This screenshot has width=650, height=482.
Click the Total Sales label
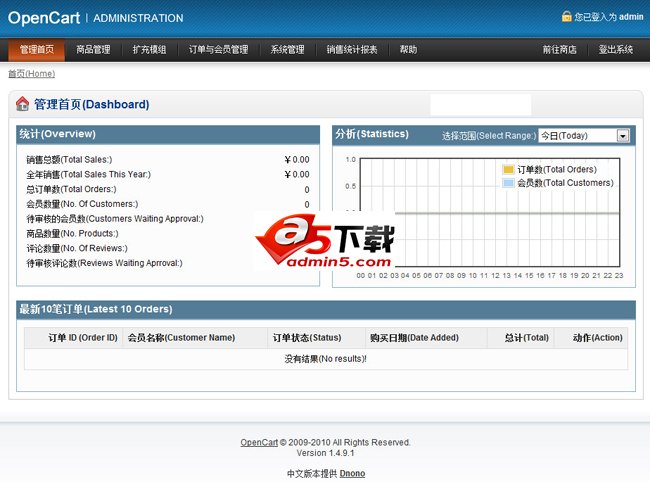[x=69, y=160]
